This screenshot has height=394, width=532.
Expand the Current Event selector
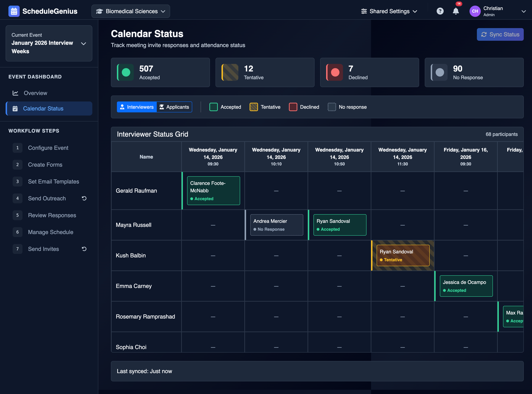tap(83, 44)
